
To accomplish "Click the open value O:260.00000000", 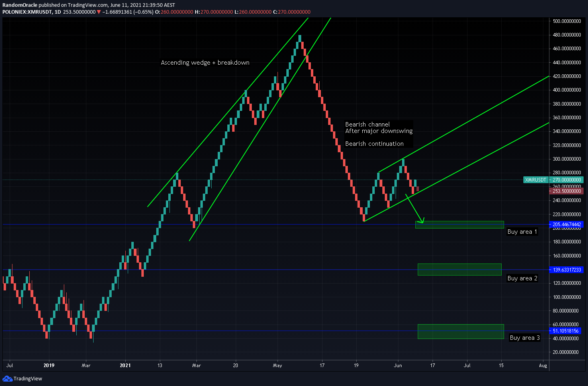I will pyautogui.click(x=174, y=12).
